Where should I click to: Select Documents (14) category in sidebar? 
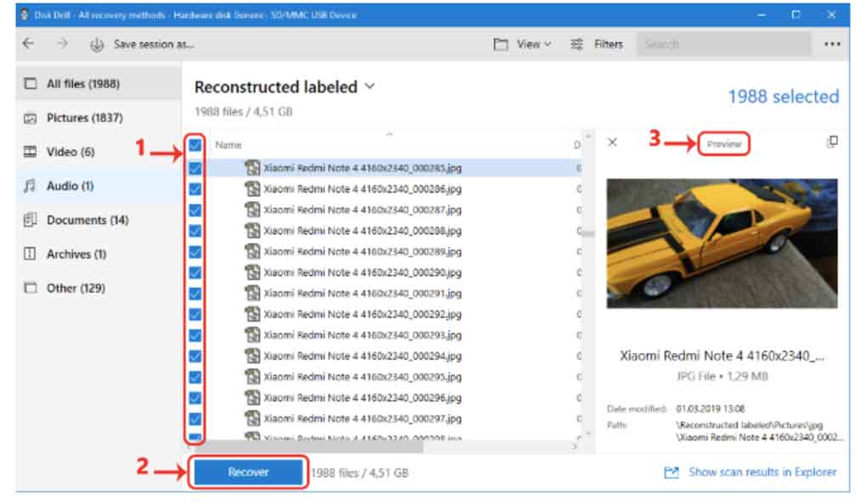[x=87, y=220]
